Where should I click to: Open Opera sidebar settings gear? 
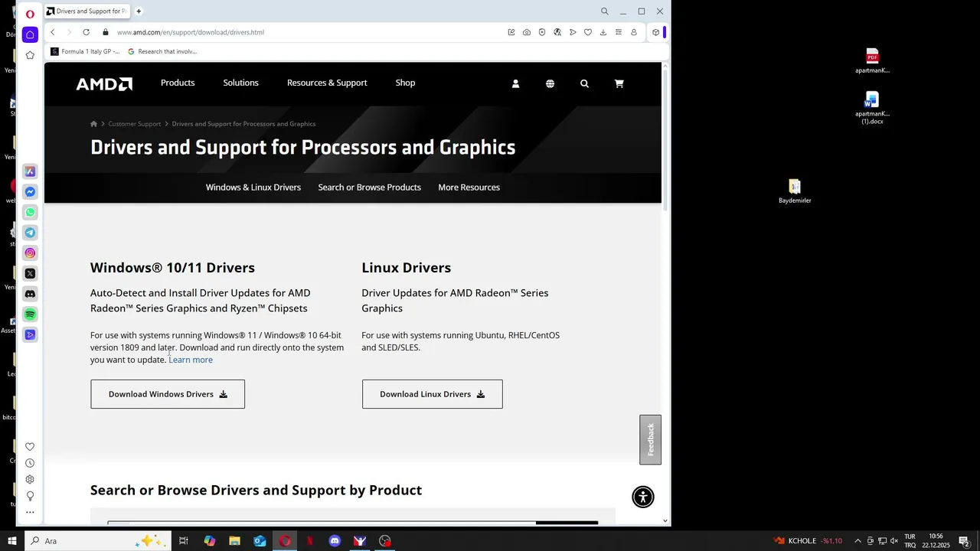(30, 479)
